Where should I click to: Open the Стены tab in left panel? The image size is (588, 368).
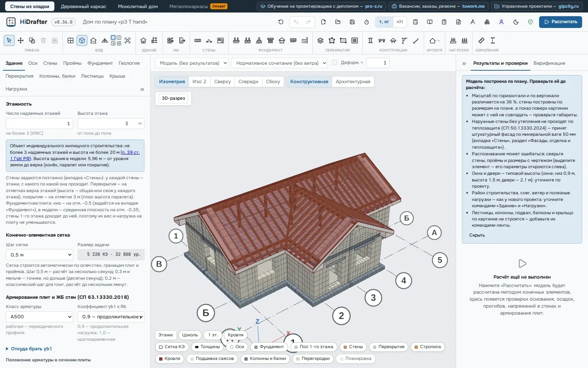(50, 63)
